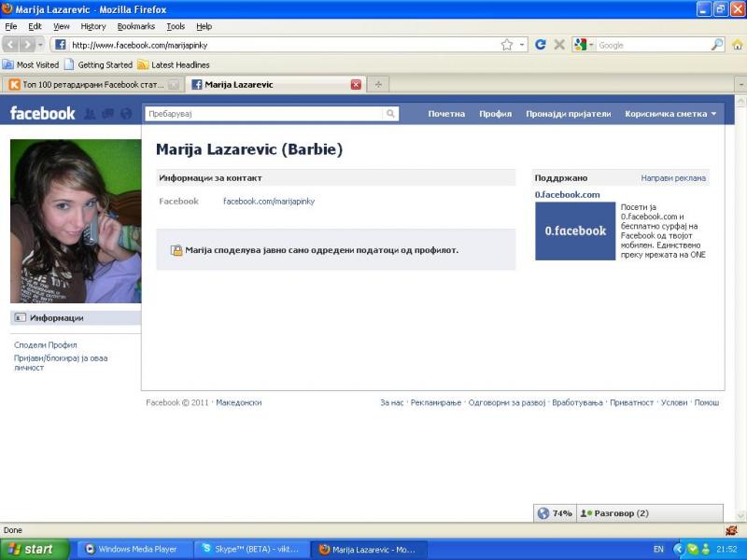Click the address bar URL field
The width and height of the screenshot is (747, 560).
coord(284,45)
